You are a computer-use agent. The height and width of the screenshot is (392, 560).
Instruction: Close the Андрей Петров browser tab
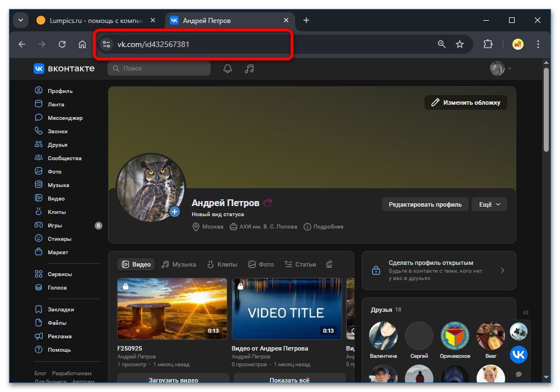coord(286,20)
